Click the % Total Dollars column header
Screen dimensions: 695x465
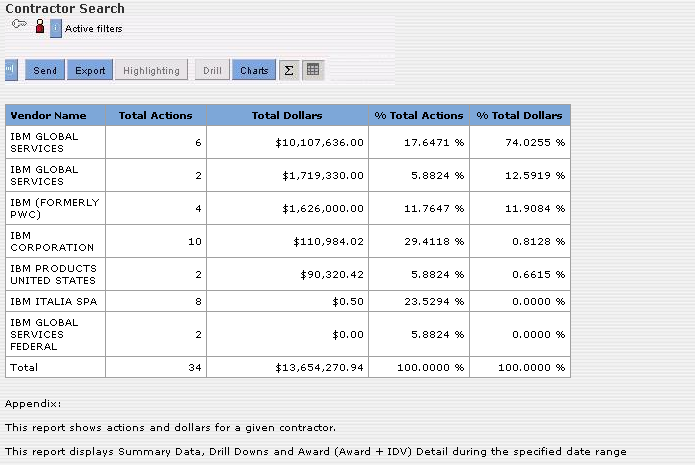click(520, 115)
